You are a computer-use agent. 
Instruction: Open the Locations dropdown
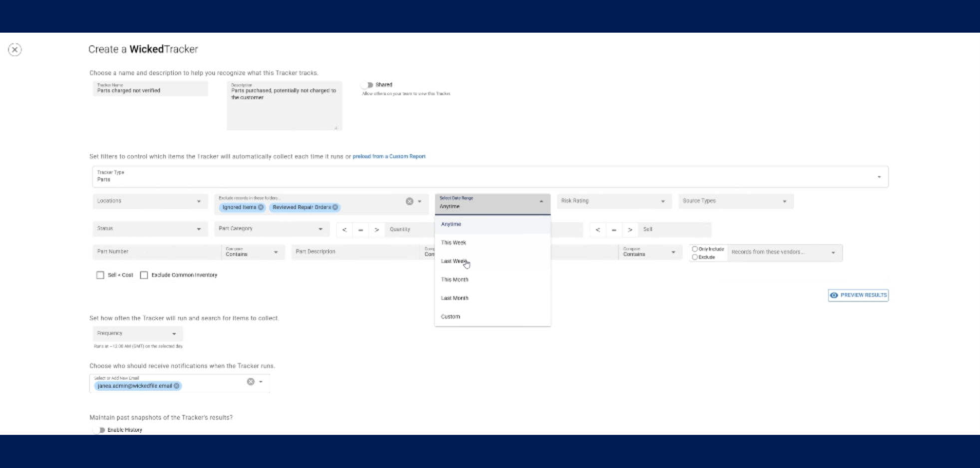(150, 201)
